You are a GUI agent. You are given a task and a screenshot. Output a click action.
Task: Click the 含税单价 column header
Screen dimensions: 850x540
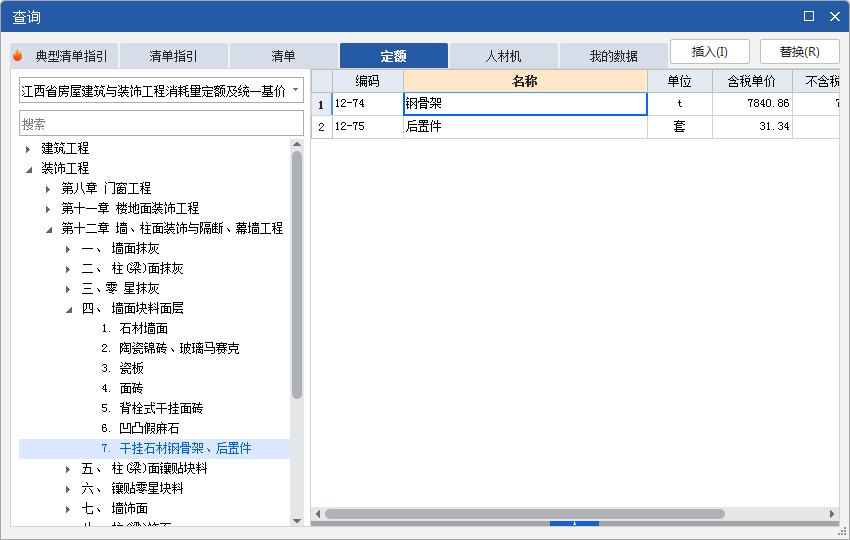tap(752, 81)
